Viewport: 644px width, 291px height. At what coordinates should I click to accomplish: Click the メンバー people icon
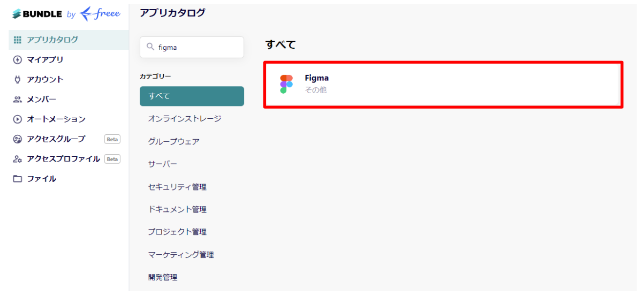[18, 99]
